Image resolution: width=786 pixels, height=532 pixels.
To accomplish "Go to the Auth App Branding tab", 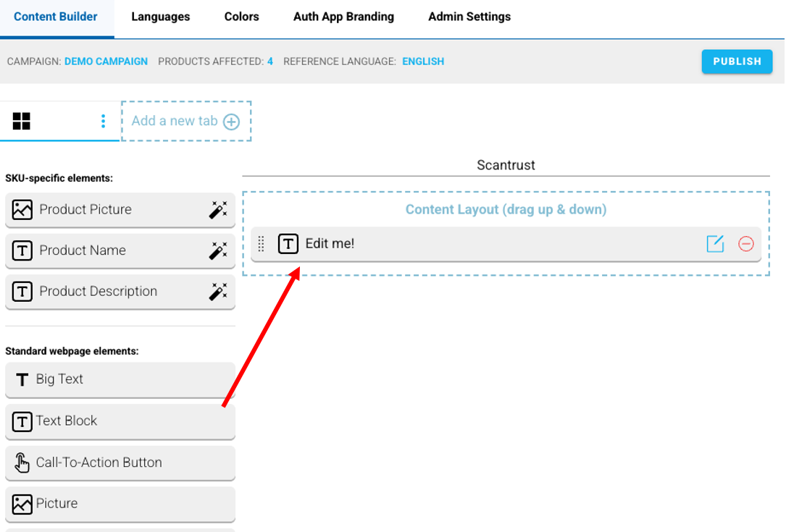I will [343, 17].
